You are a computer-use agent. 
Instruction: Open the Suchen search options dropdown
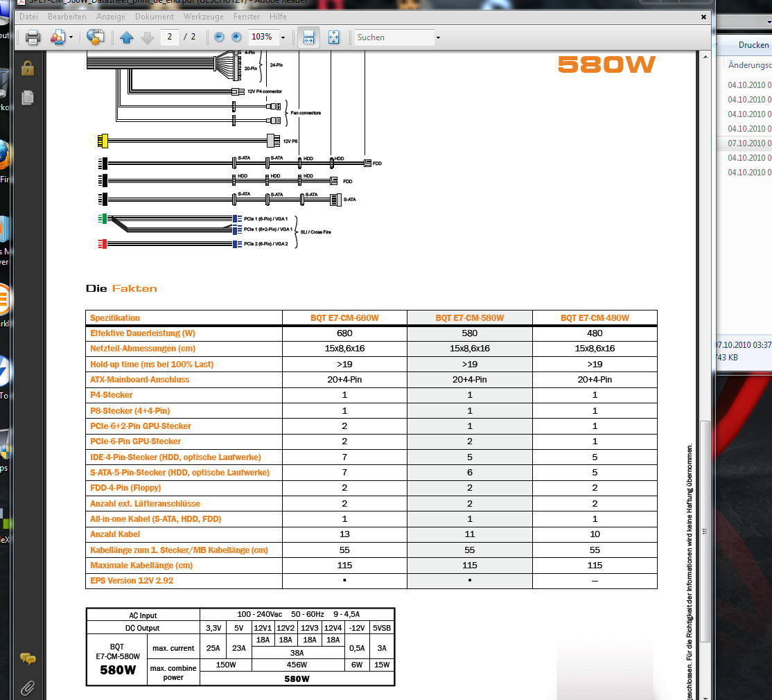[438, 37]
